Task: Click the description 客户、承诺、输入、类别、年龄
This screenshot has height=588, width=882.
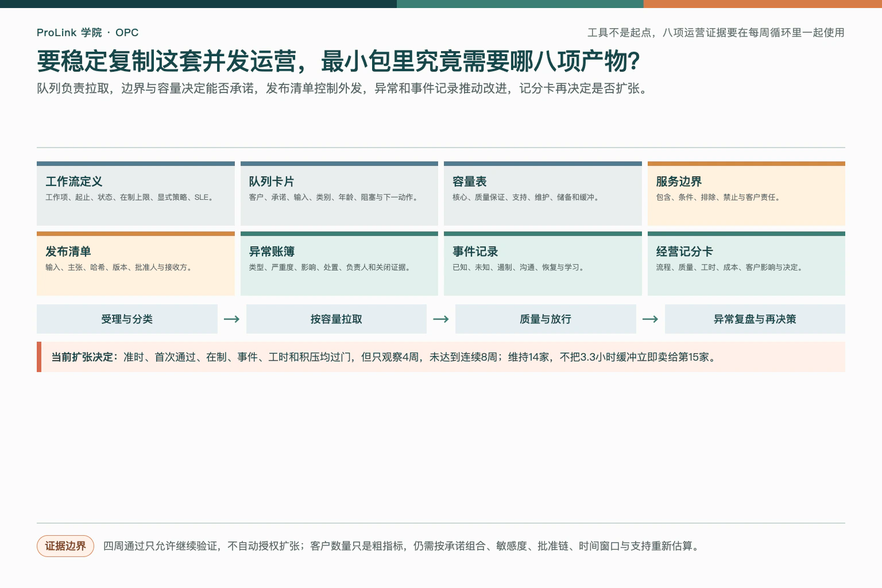Action: coord(335,198)
